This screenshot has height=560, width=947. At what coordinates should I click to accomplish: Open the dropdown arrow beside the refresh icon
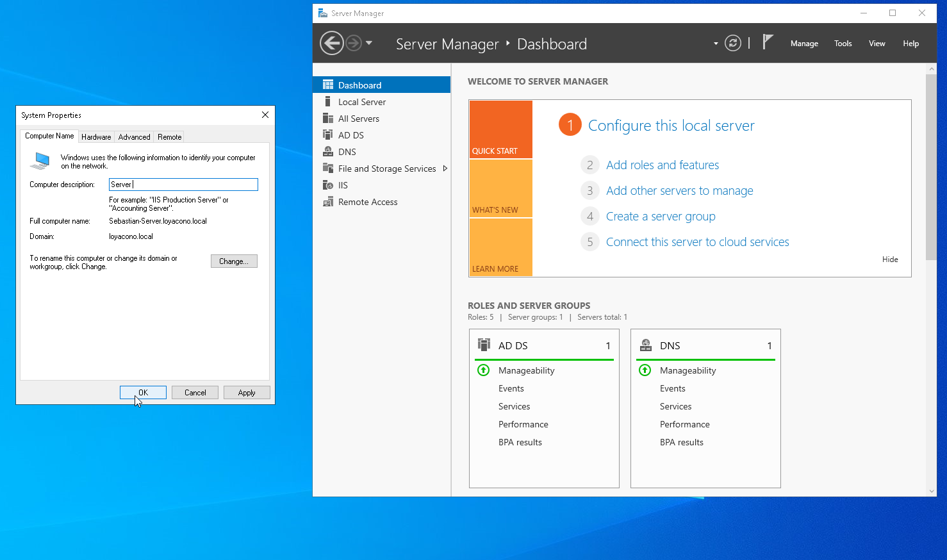pyautogui.click(x=716, y=44)
